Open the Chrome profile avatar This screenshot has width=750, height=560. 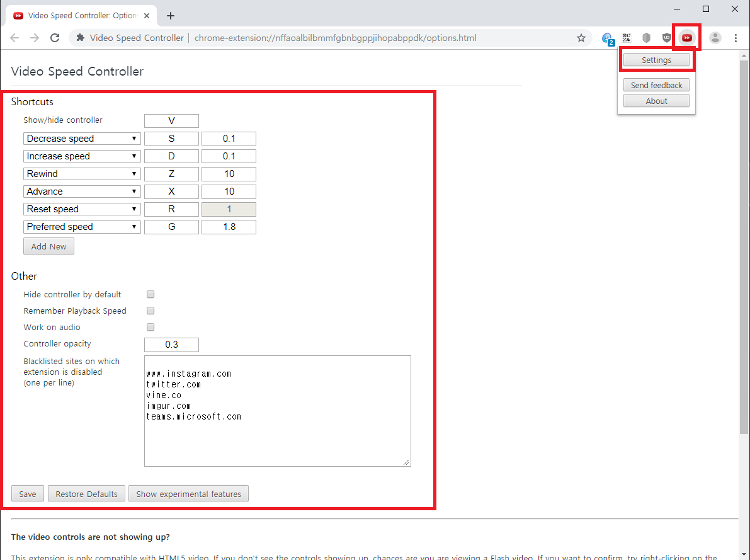coord(715,38)
